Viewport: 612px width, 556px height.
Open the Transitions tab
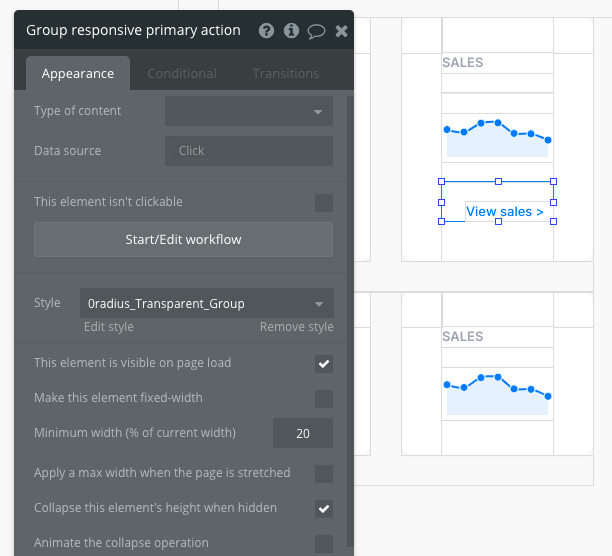point(286,73)
